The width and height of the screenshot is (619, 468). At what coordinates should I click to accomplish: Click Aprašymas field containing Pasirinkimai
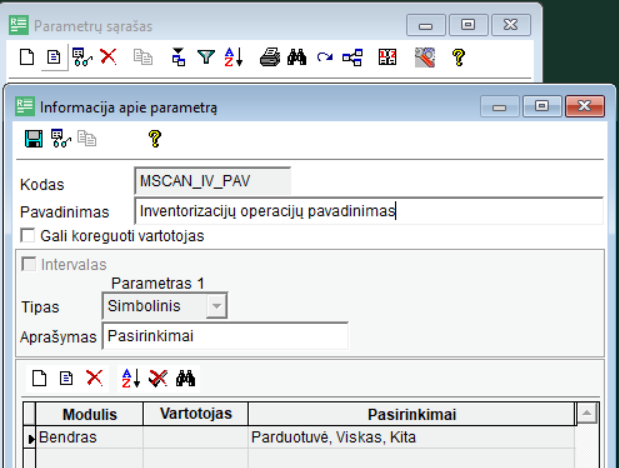(225, 336)
